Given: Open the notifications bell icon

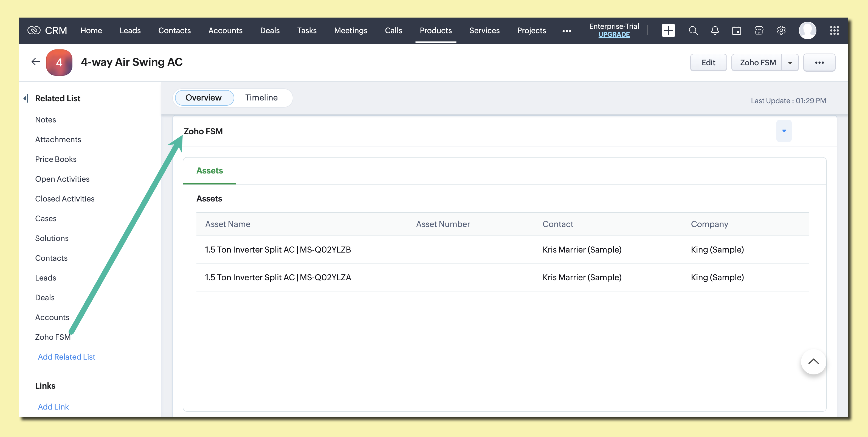Looking at the screenshot, I should 715,30.
